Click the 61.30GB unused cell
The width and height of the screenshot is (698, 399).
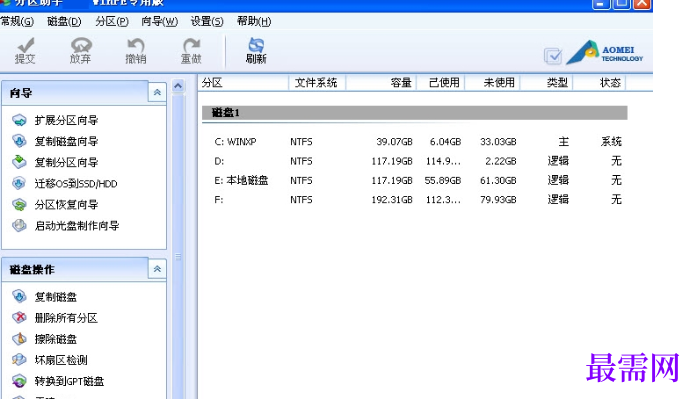(x=498, y=180)
